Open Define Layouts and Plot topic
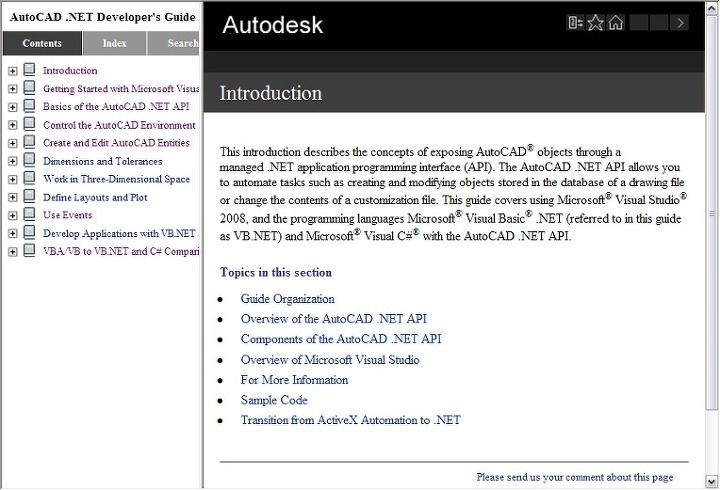720x490 pixels. pyautogui.click(x=95, y=197)
